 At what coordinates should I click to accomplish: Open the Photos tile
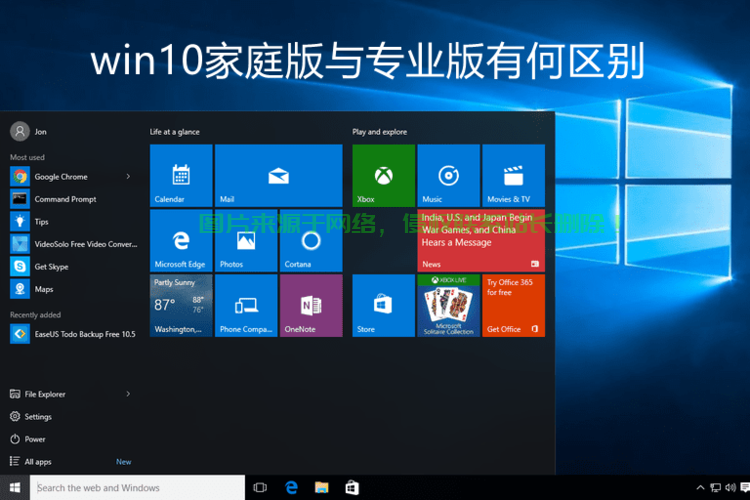tap(246, 241)
